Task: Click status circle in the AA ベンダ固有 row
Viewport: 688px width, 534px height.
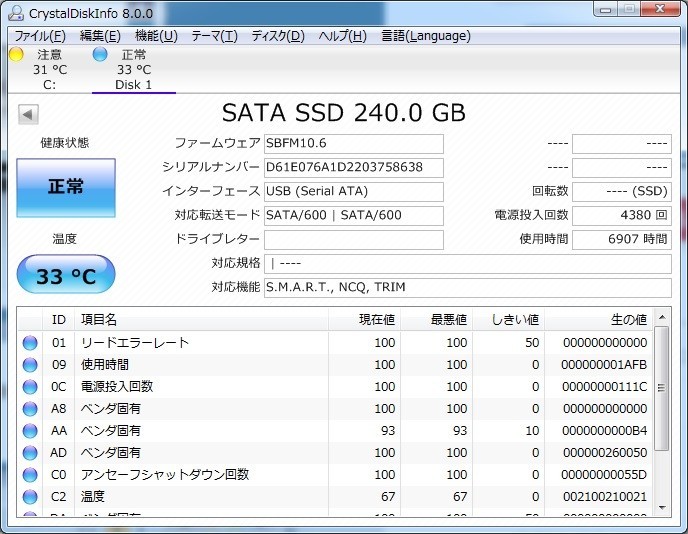Action: tap(30, 431)
